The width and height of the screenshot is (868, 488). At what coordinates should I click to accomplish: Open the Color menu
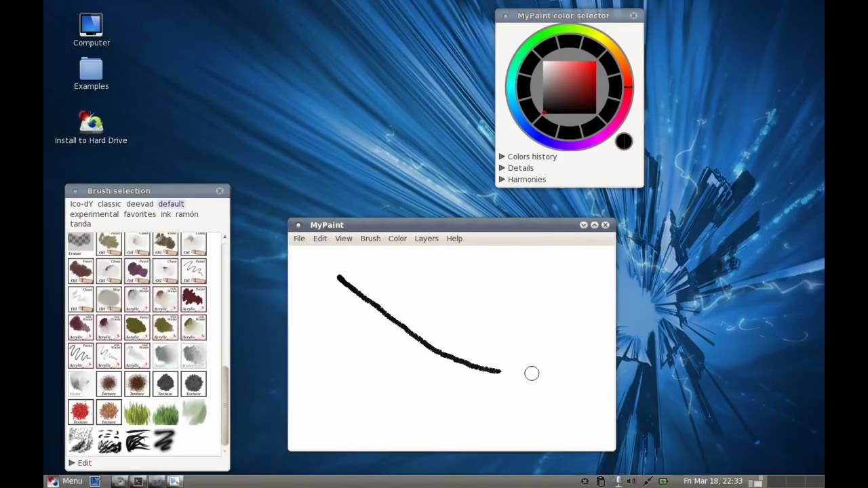tap(397, 239)
